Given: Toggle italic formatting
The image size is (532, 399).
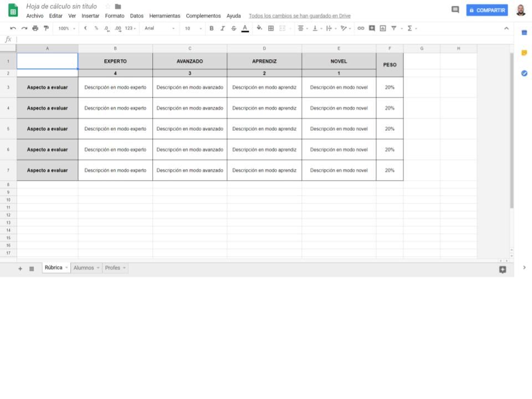Looking at the screenshot, I should pos(222,28).
